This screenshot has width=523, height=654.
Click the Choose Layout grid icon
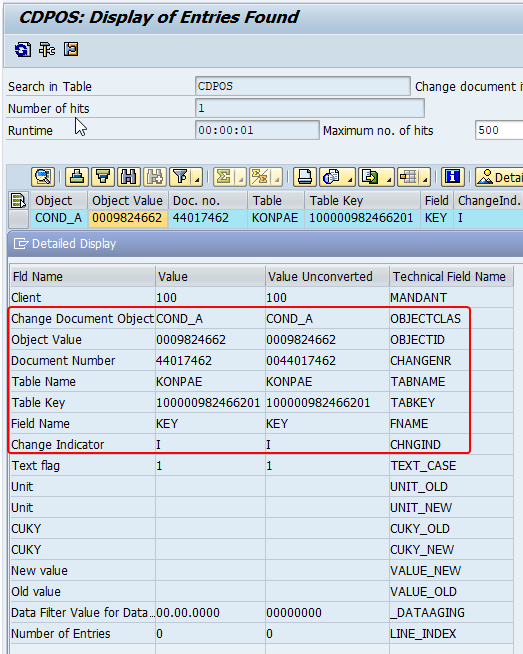pyautogui.click(x=408, y=177)
